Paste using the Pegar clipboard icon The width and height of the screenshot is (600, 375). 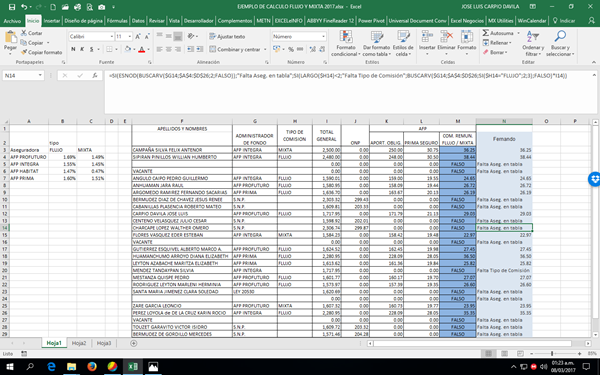10,38
